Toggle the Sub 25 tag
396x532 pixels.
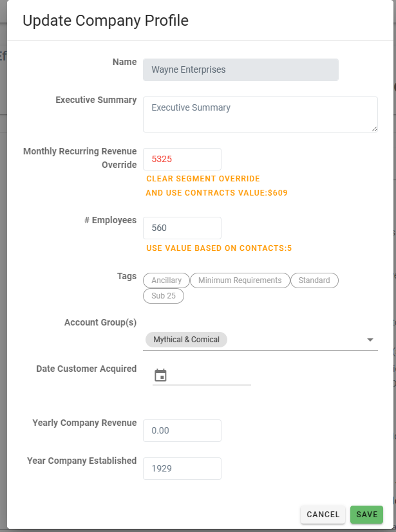(164, 295)
